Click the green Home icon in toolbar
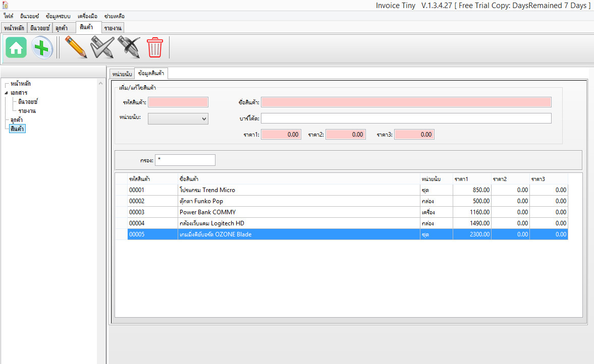Viewport: 594px width, 364px height. tap(16, 48)
